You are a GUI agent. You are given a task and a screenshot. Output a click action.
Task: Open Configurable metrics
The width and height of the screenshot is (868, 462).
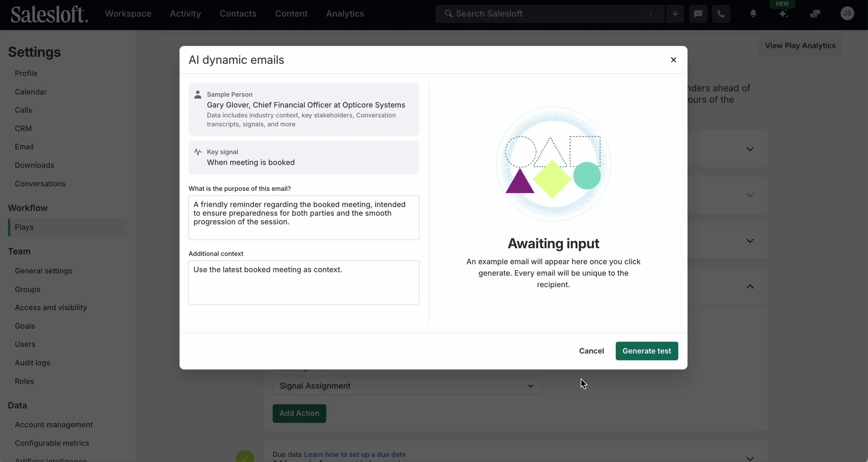pos(52,443)
